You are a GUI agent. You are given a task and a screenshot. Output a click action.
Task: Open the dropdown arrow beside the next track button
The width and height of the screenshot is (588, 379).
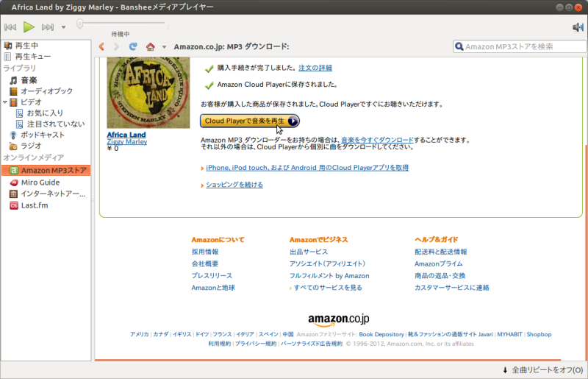tap(63, 27)
